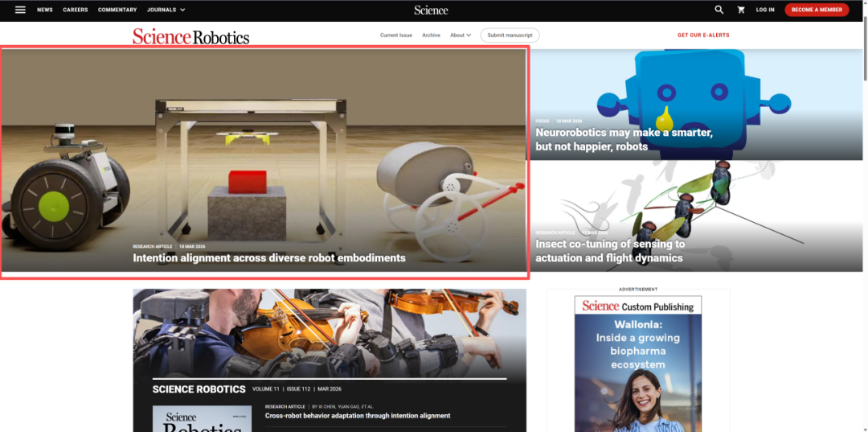Viewport: 868px width, 432px height.
Task: Open the Archive link
Action: 431,35
